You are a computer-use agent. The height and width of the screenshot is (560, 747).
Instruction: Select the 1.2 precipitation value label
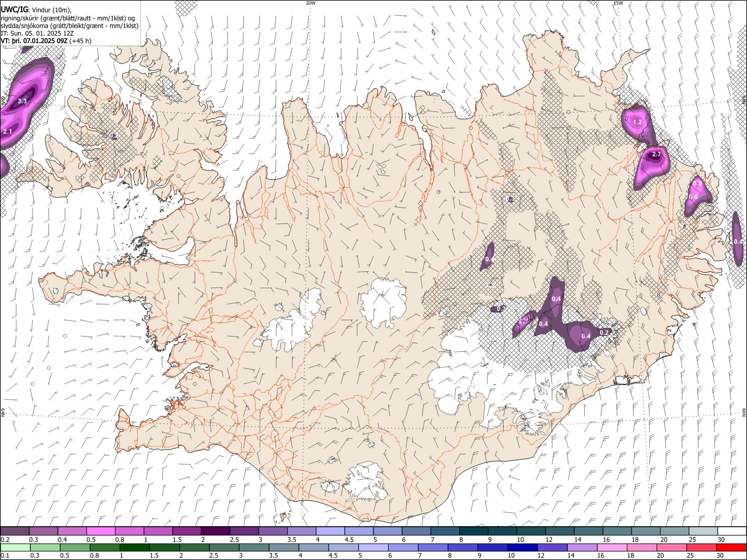click(x=637, y=123)
